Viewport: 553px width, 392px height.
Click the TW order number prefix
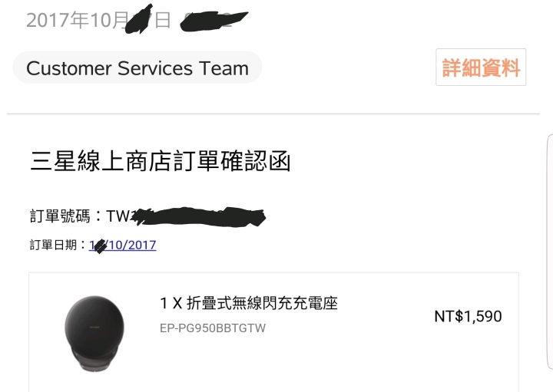(x=118, y=216)
